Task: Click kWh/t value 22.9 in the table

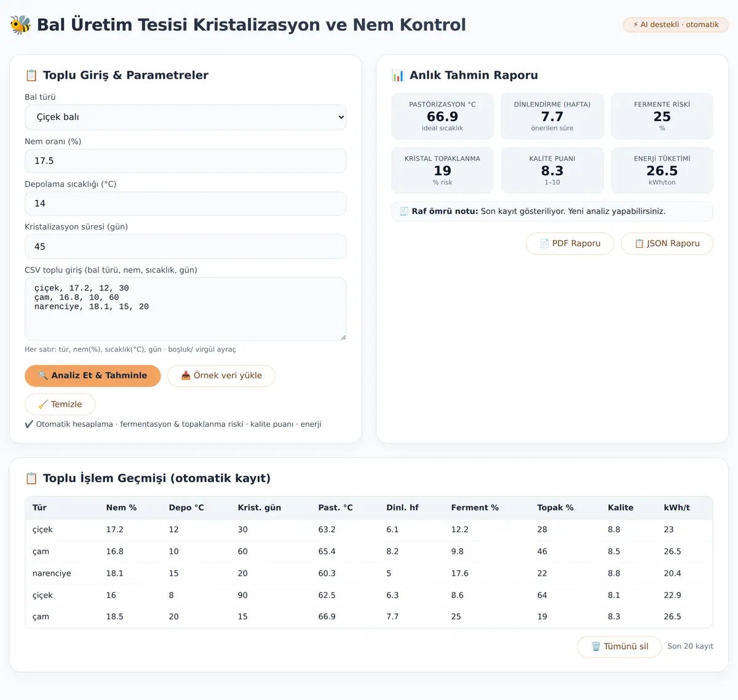Action: (672, 595)
